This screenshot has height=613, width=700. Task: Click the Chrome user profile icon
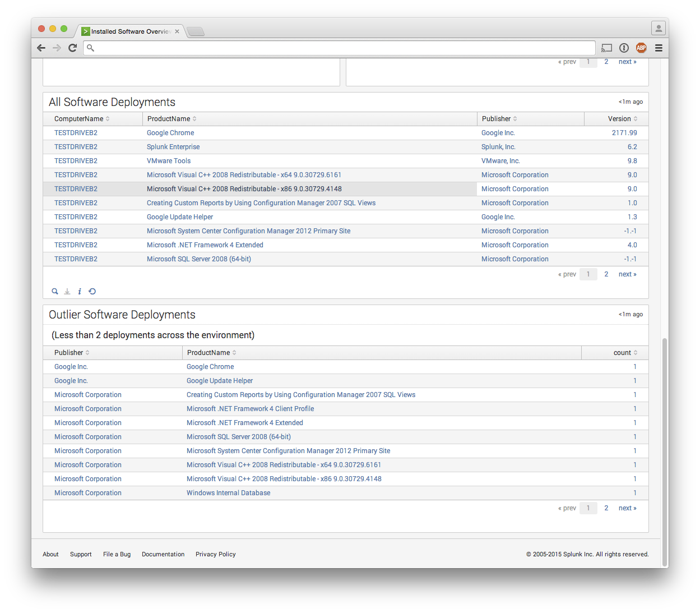[658, 28]
